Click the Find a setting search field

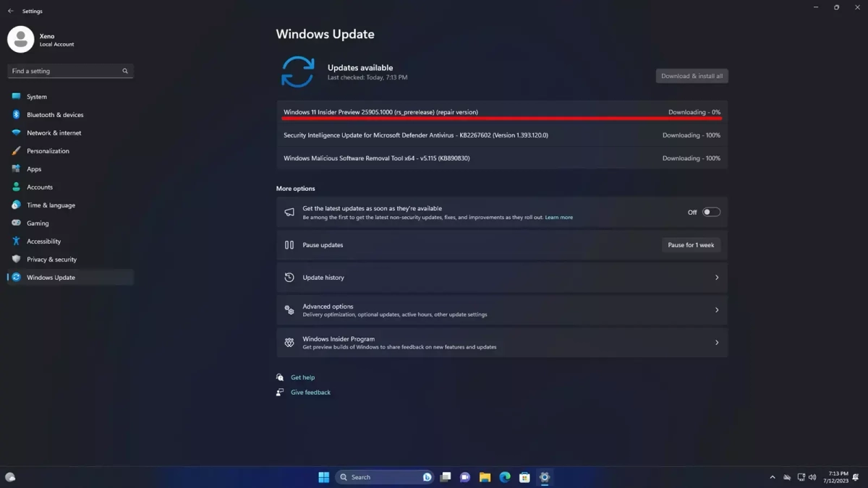click(x=70, y=71)
